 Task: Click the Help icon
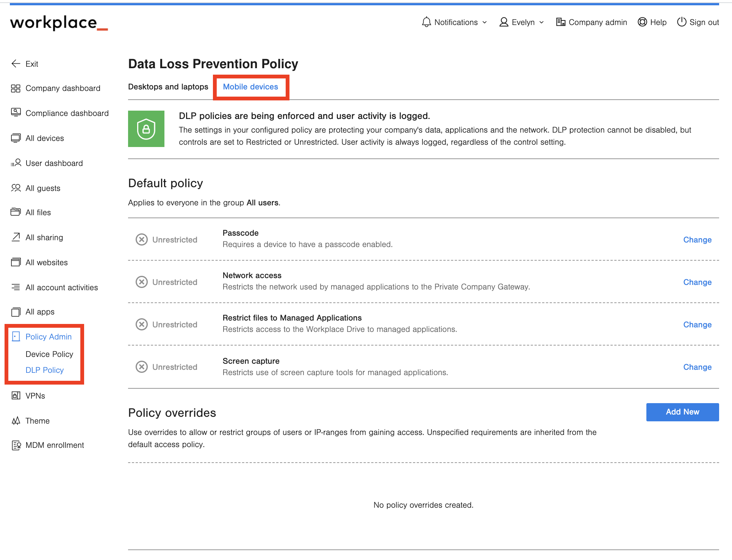pos(643,22)
